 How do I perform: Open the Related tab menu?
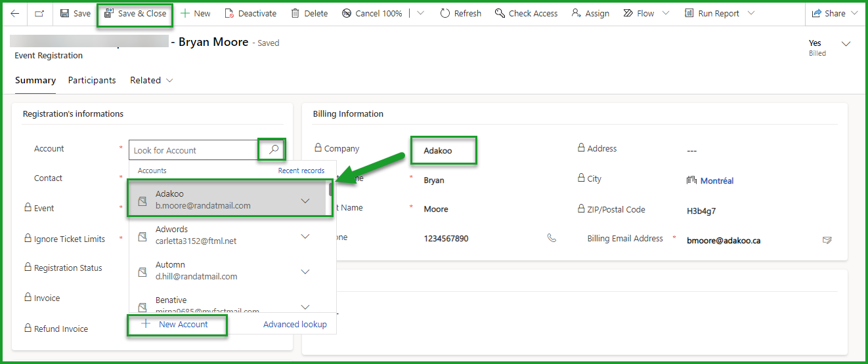(152, 80)
